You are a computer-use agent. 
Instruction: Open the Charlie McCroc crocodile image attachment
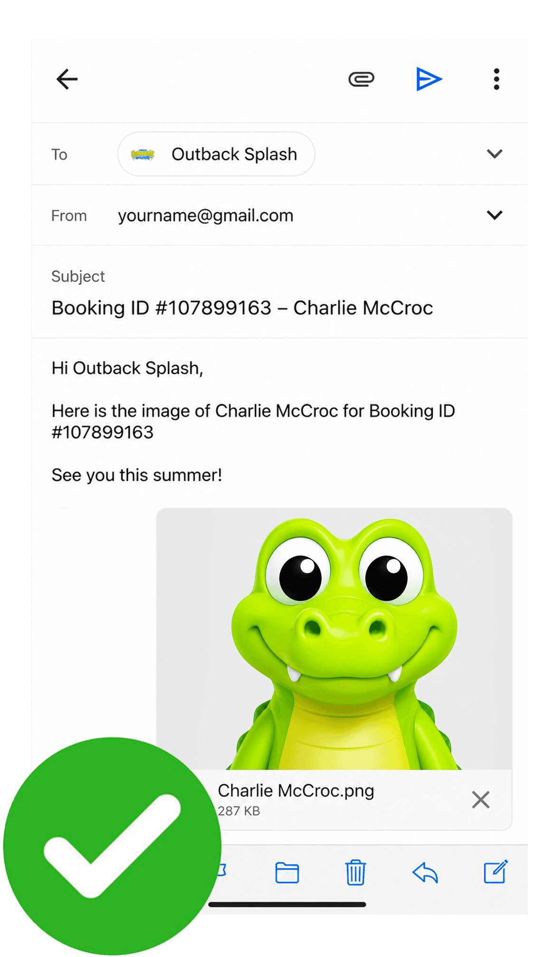tap(334, 639)
